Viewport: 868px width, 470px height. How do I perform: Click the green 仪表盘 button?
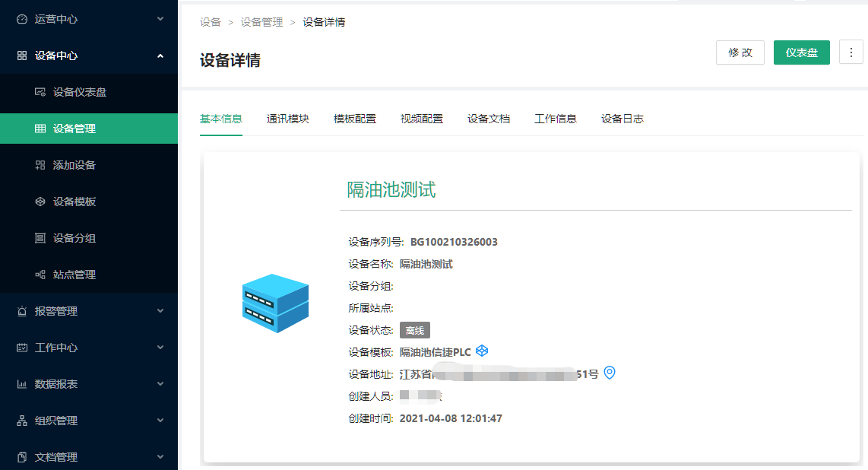[x=801, y=52]
